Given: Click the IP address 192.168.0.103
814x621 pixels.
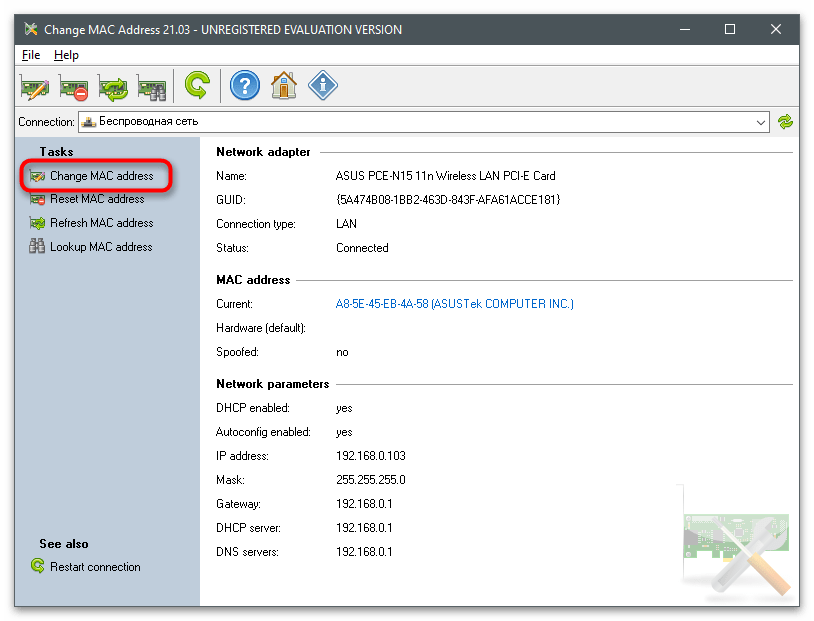Looking at the screenshot, I should [371, 456].
